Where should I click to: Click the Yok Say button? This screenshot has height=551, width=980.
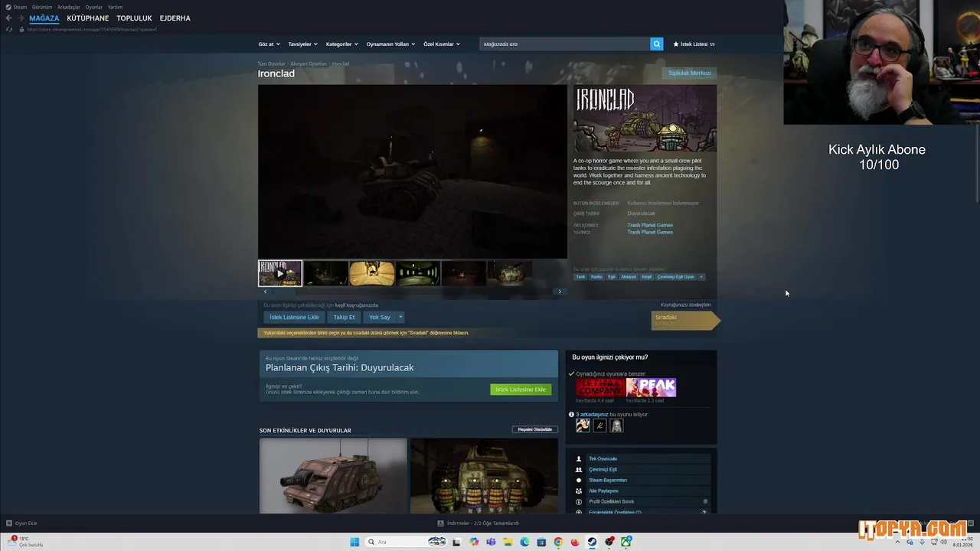(379, 317)
